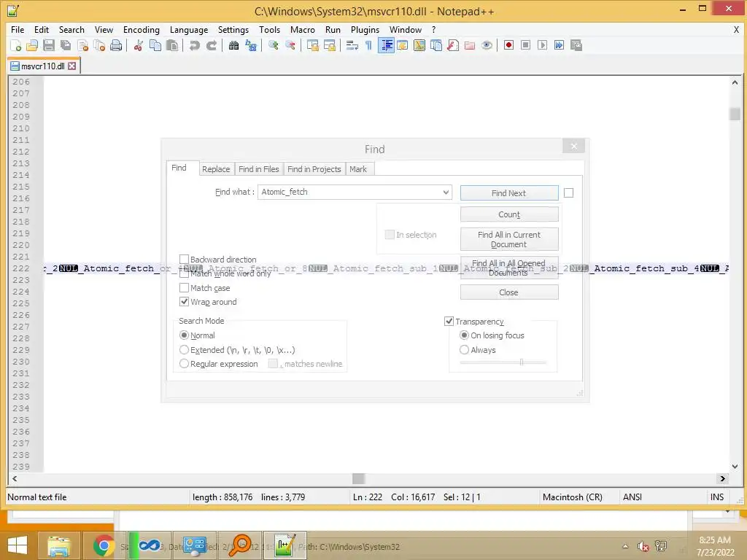747x560 pixels.
Task: Expand the Find what history dropdown
Action: (446, 192)
